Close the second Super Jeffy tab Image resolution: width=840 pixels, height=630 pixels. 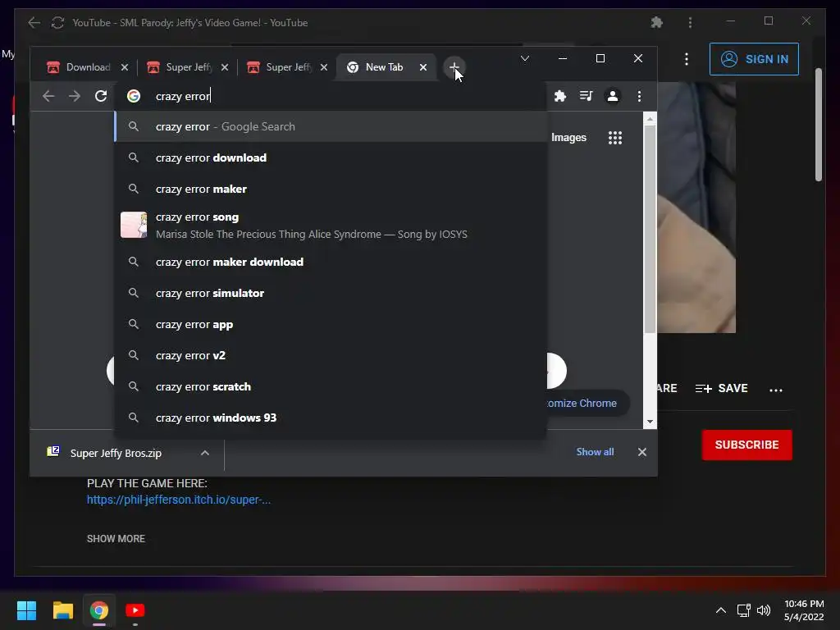(323, 67)
